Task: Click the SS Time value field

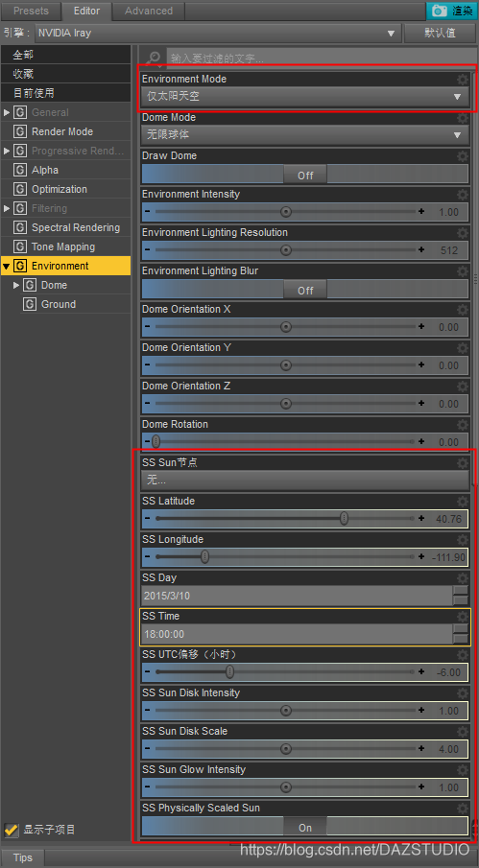Action: click(297, 634)
